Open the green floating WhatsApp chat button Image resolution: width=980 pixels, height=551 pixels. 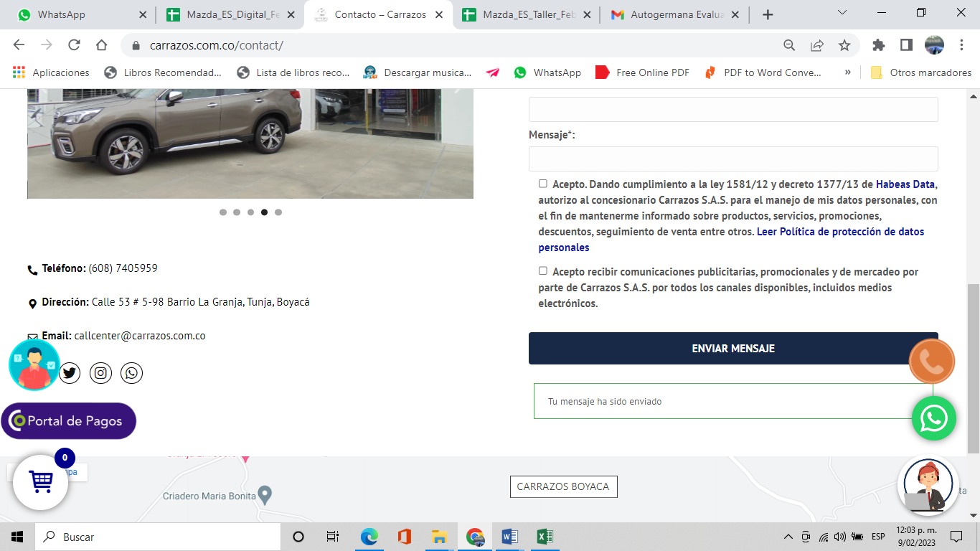point(933,418)
